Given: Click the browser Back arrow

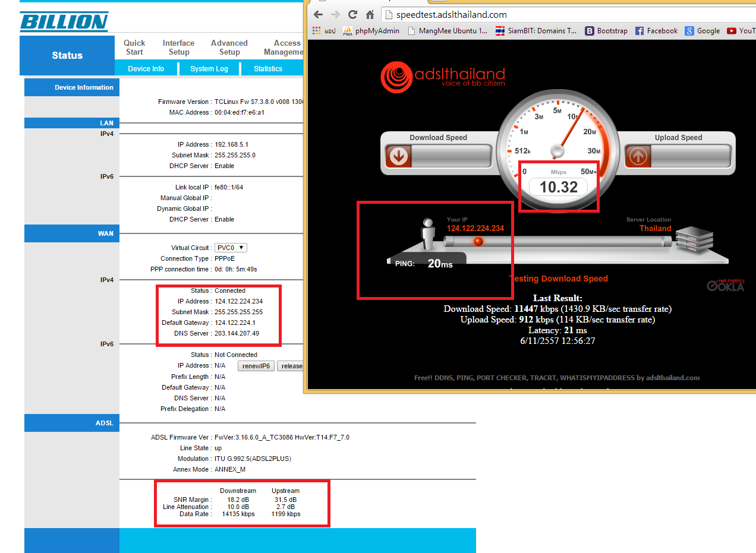Looking at the screenshot, I should click(319, 14).
